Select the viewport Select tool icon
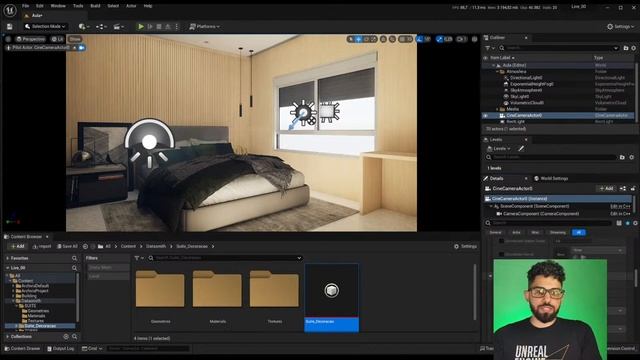The image size is (640, 360). tap(351, 39)
